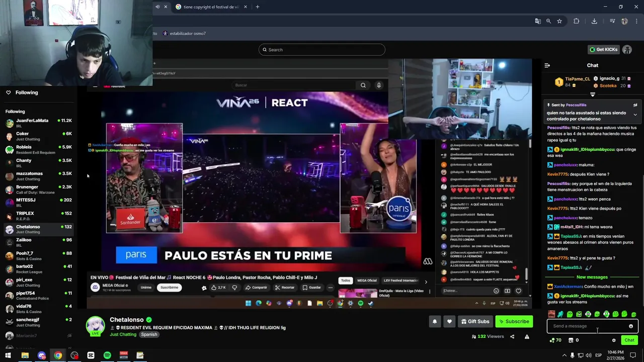Image resolution: width=644 pixels, height=362 pixels.
Task: Click Chrome bookmark star icon
Action: pos(559,21)
